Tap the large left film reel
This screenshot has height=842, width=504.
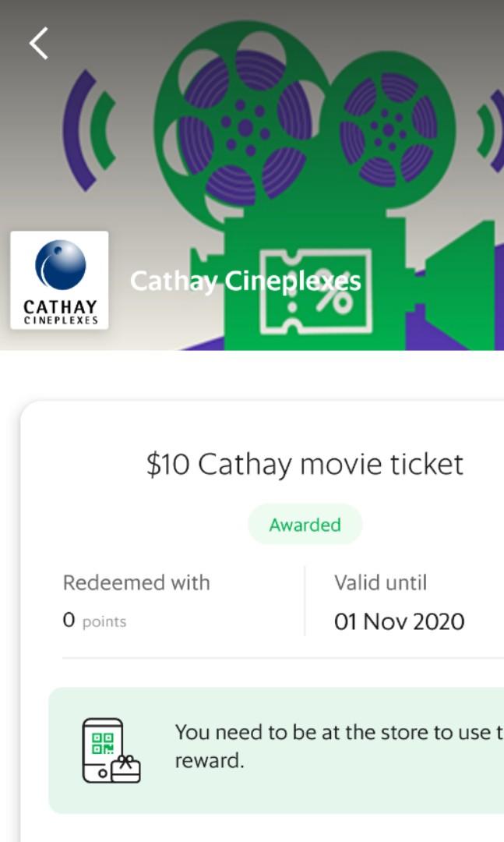pyautogui.click(x=245, y=125)
